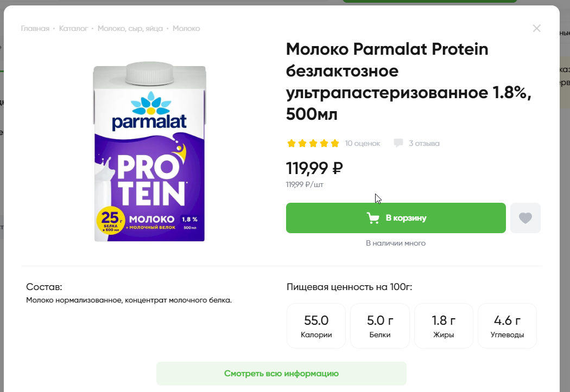Open the 10 оценок ratings link
570x392 pixels.
(x=363, y=144)
